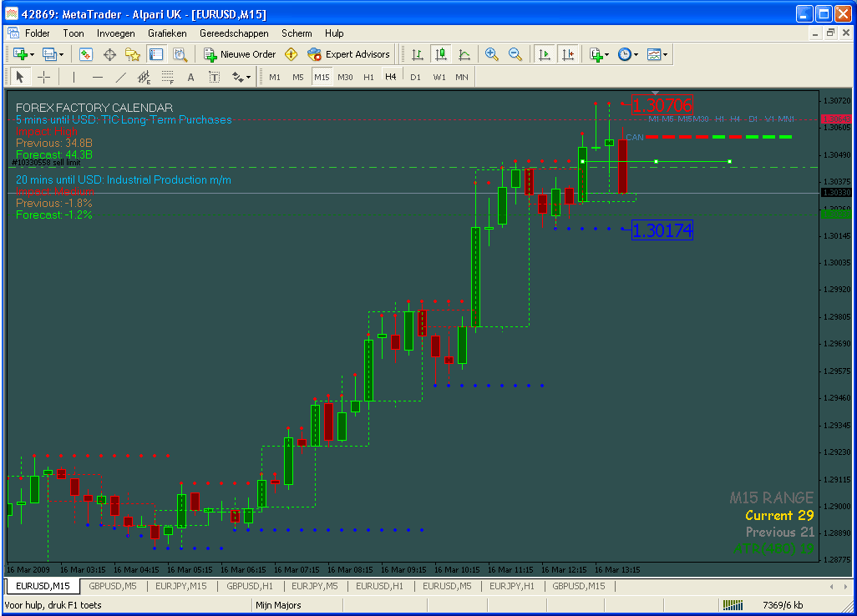Click the Zoom Out magnifier

click(x=515, y=54)
